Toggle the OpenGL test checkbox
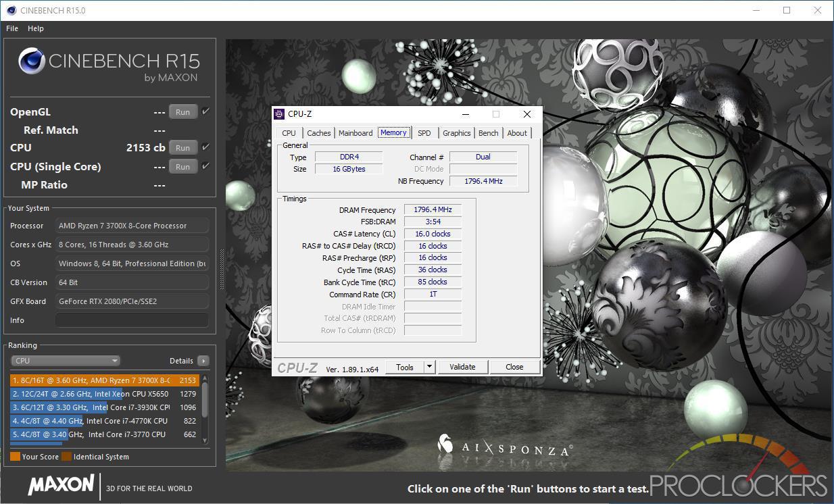The width and height of the screenshot is (834, 504). tap(205, 111)
